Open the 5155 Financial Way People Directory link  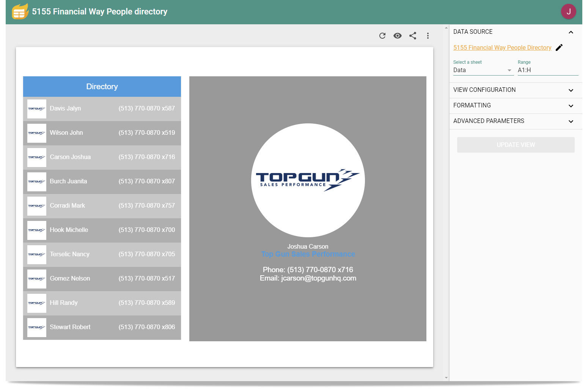(502, 47)
